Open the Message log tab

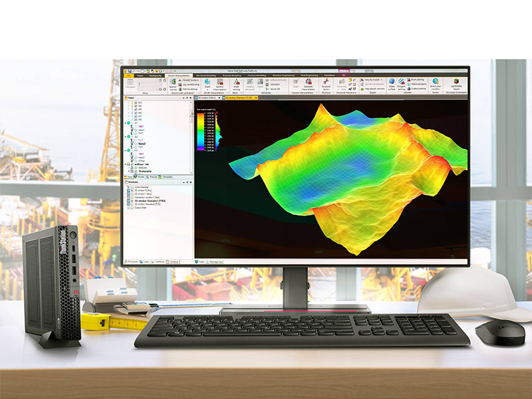coord(215,262)
